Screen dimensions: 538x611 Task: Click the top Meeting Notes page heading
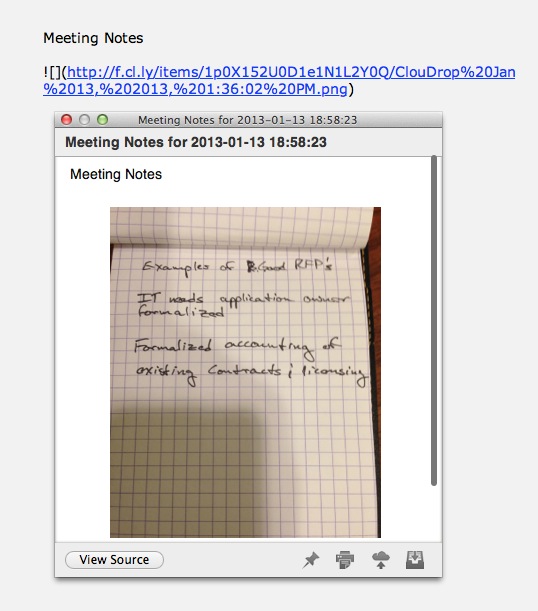93,38
